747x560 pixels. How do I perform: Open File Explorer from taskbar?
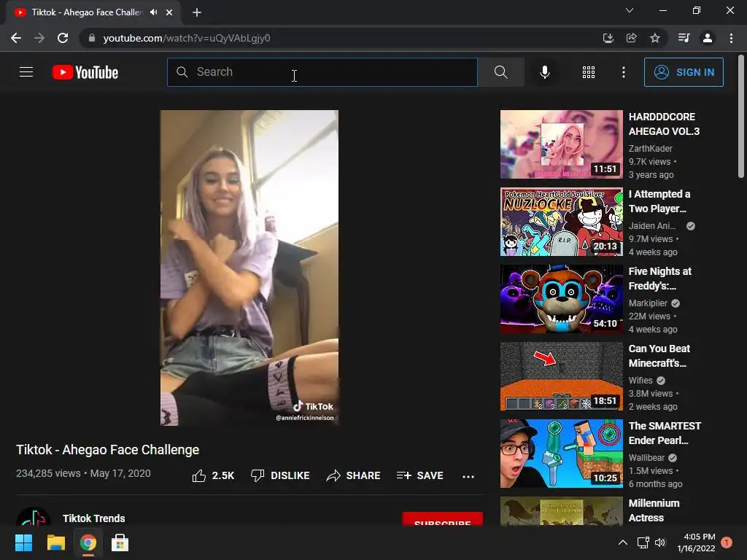pos(55,542)
